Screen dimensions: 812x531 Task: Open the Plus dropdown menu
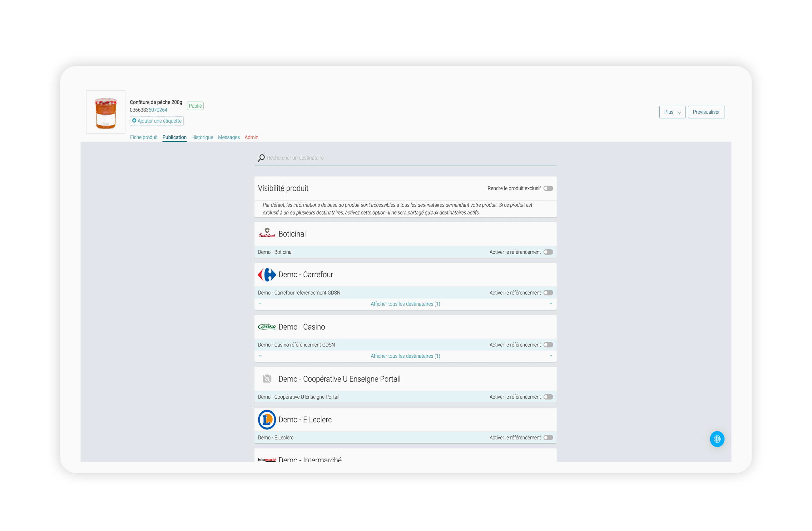(x=672, y=112)
